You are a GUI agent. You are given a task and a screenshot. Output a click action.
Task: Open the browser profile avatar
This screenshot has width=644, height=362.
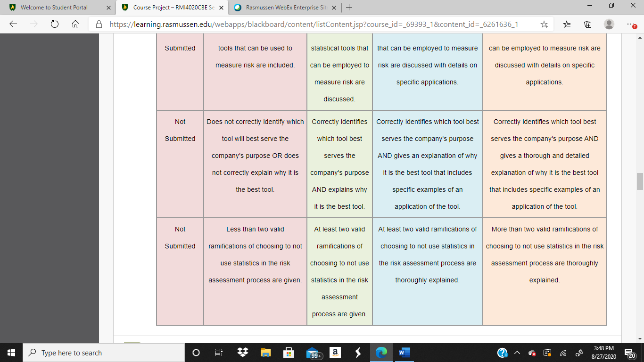point(609,24)
